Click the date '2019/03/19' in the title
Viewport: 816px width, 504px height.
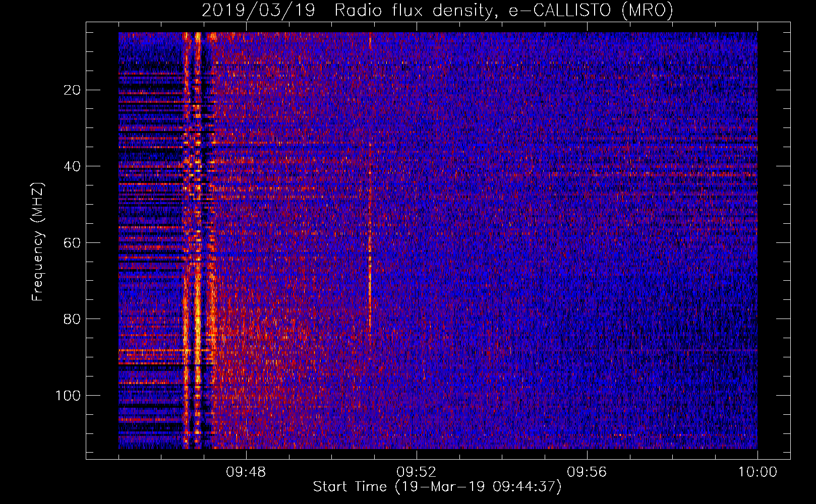pos(258,11)
